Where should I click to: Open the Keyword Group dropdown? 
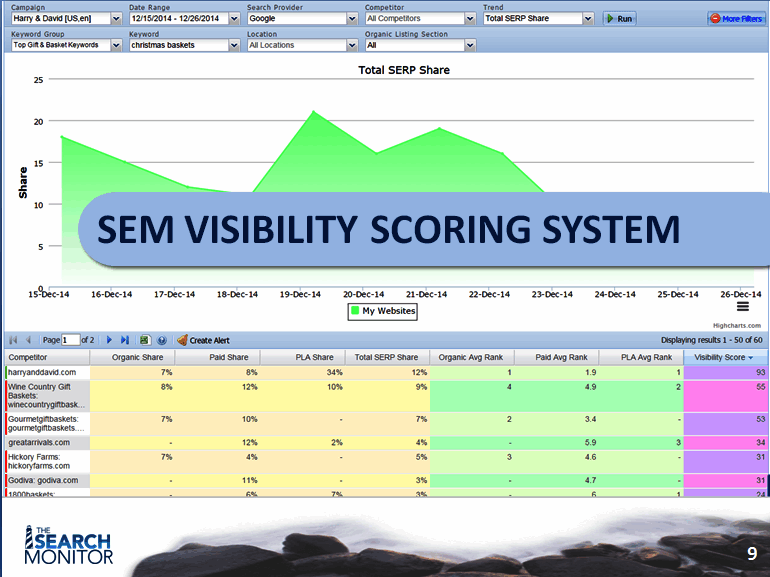[116, 45]
